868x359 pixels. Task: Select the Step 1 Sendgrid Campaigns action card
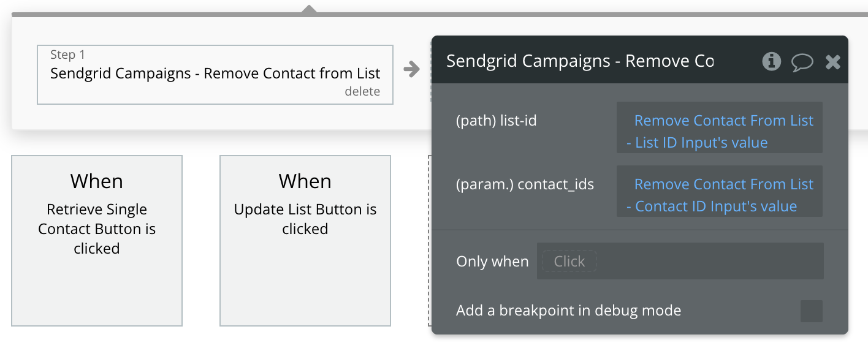[x=215, y=74]
